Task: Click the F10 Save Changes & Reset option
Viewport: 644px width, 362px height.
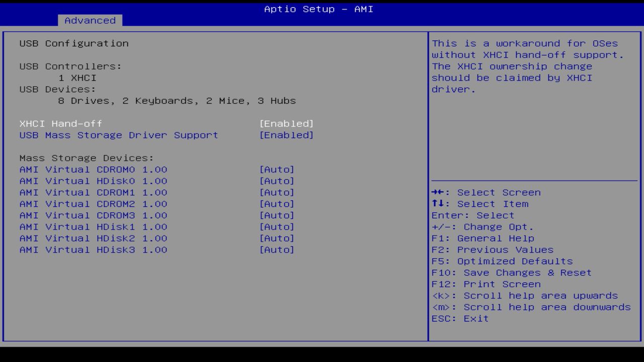Action: 512,273
